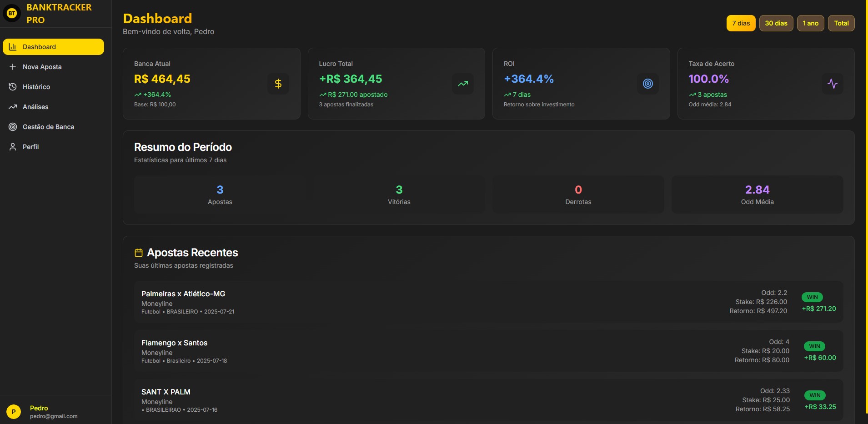Open the Nova Aposta menu entry

point(42,66)
